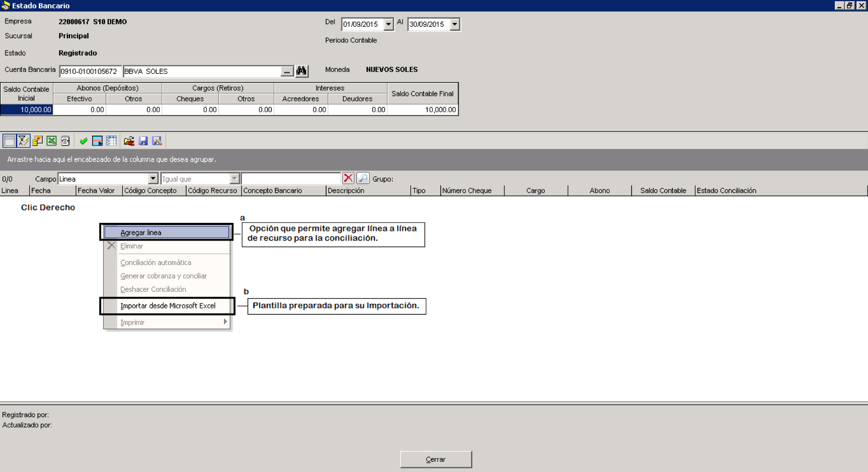Click the green checkmark toolbar icon
This screenshot has height=472, width=868.
[x=83, y=141]
